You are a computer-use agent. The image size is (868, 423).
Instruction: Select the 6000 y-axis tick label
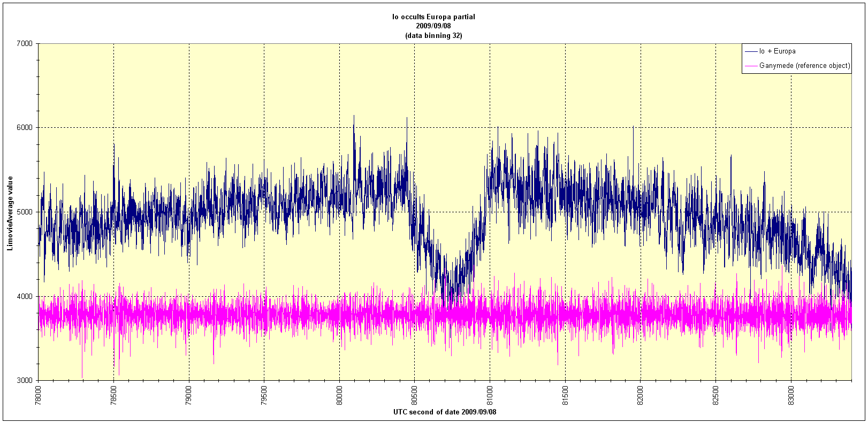point(25,127)
